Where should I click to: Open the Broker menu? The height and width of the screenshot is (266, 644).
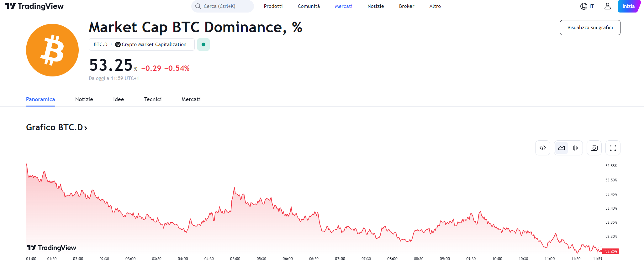[x=407, y=6]
